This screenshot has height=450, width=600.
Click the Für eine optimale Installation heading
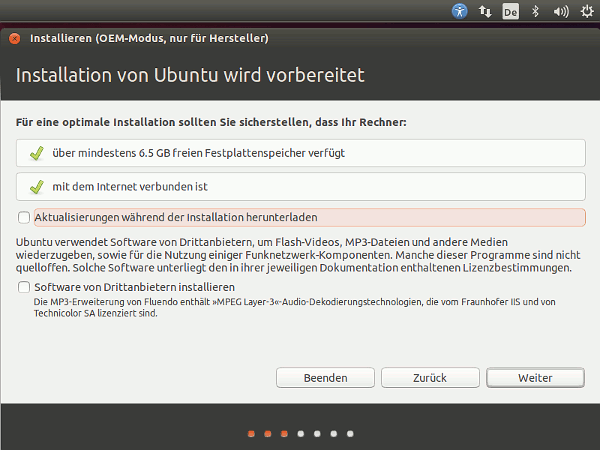coord(211,122)
